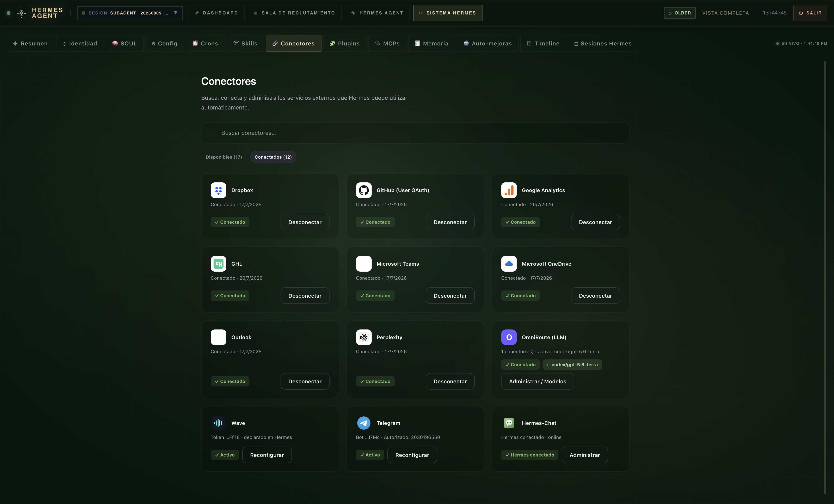Click the Dropbox connector icon
The image size is (834, 504).
point(218,190)
